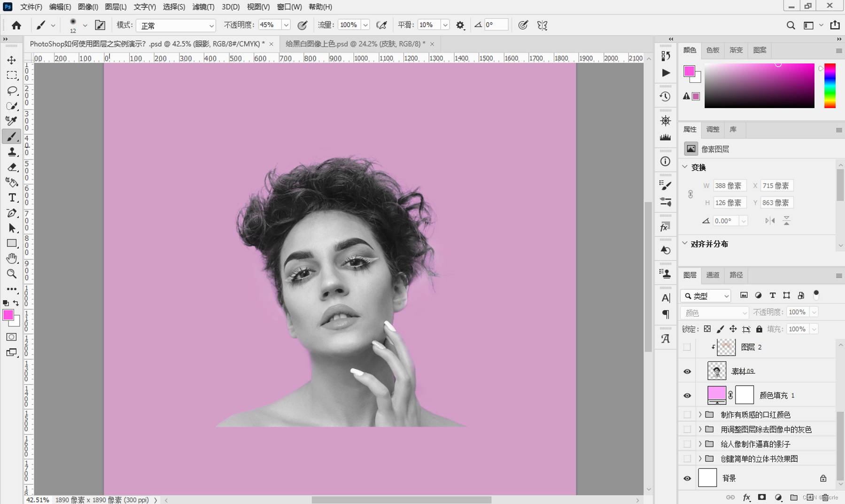The image size is (845, 504).
Task: Collapse the 对齐并分布 section
Action: pyautogui.click(x=685, y=243)
